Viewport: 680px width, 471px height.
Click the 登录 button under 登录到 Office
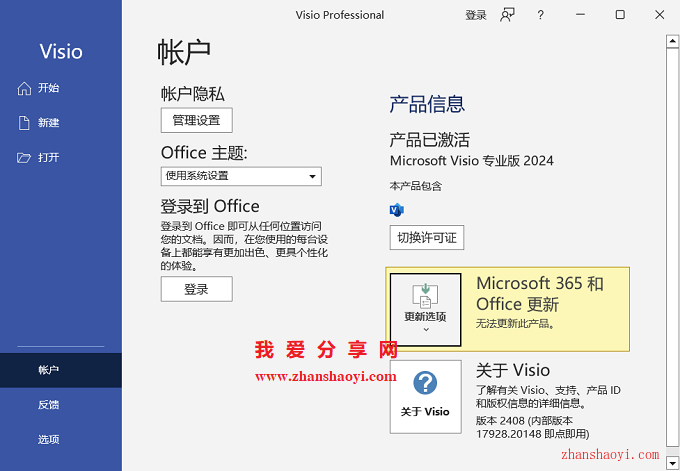point(196,289)
